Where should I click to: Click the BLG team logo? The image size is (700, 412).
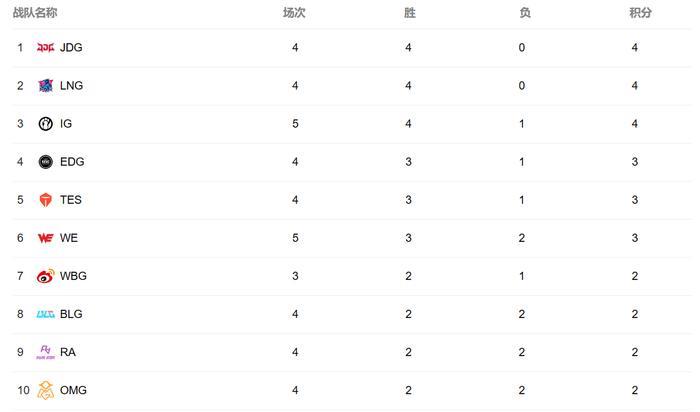[46, 314]
